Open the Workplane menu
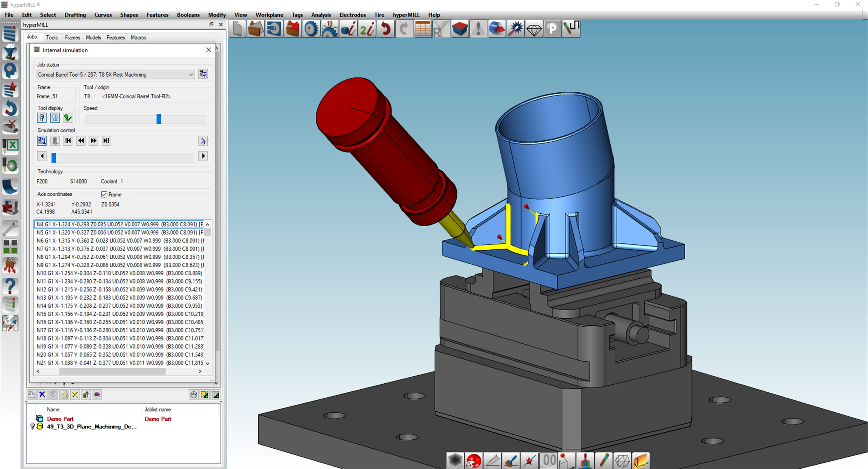 [269, 15]
